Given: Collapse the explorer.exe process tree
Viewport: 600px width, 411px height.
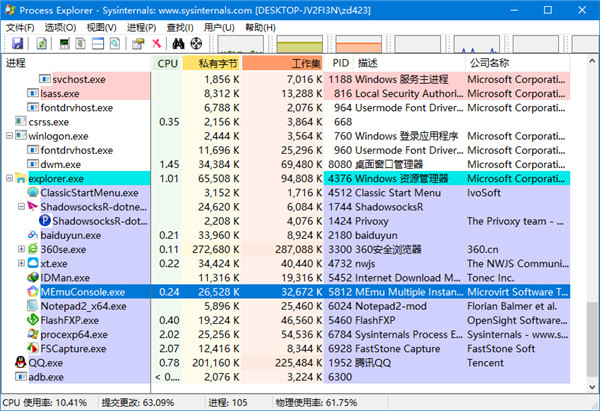Looking at the screenshot, I should pyautogui.click(x=9, y=178).
